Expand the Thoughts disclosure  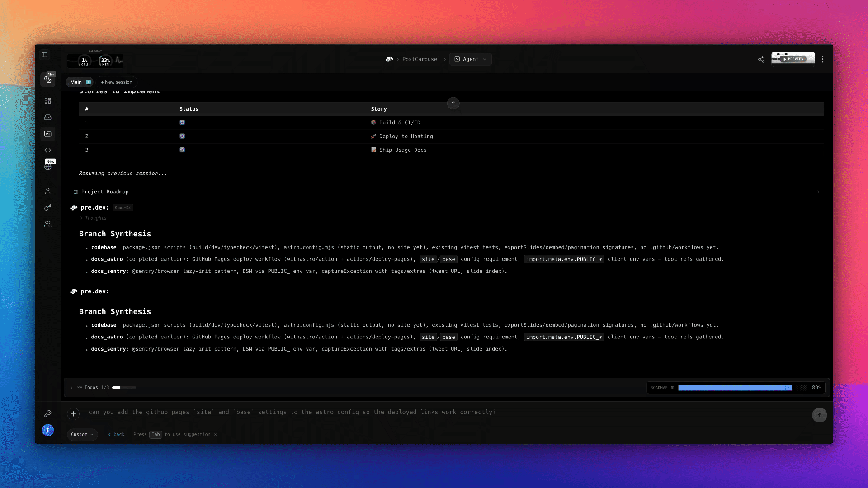point(93,218)
